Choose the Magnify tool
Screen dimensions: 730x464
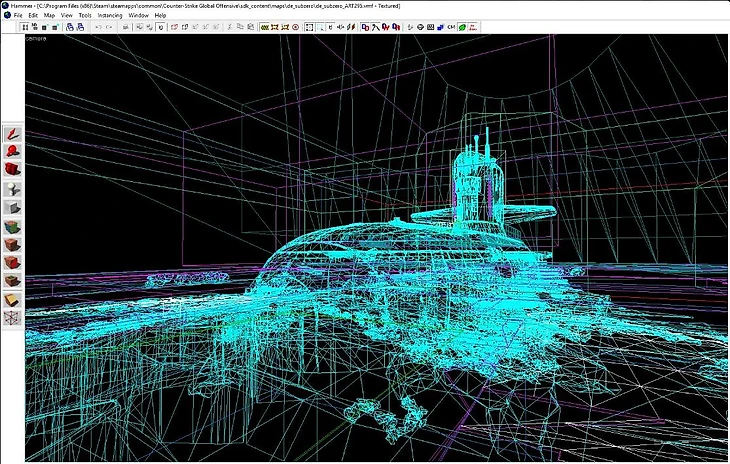click(x=12, y=151)
